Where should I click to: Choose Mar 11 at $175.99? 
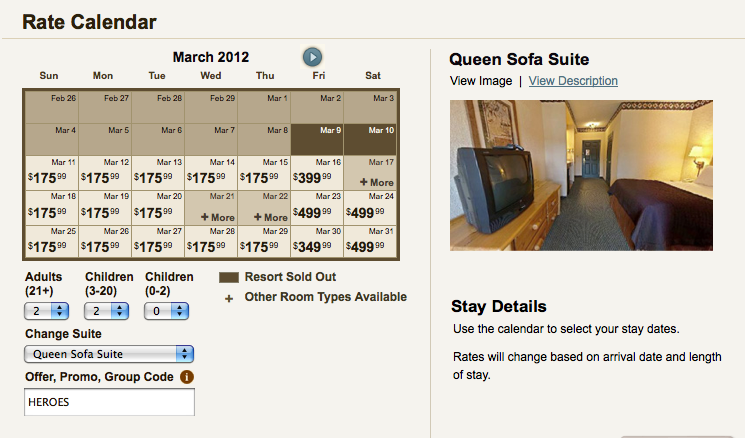(x=52, y=173)
